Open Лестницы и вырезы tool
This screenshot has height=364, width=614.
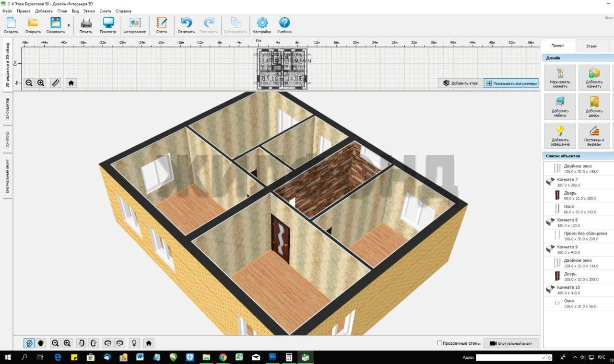click(594, 136)
